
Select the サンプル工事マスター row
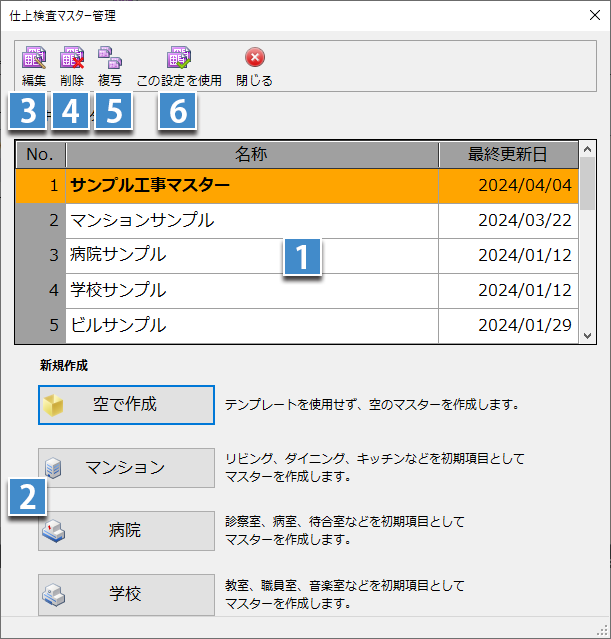pyautogui.click(x=297, y=186)
